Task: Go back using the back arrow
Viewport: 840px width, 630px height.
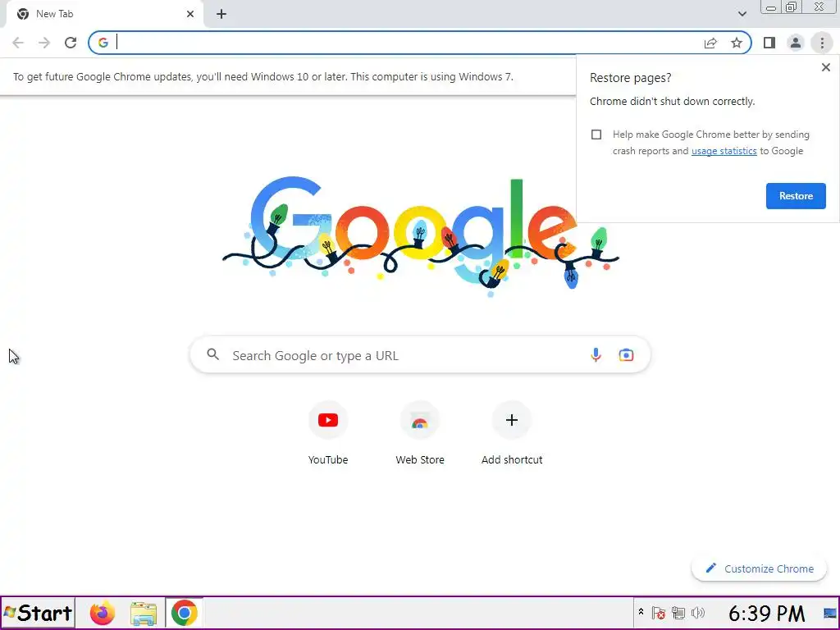Action: [x=18, y=43]
